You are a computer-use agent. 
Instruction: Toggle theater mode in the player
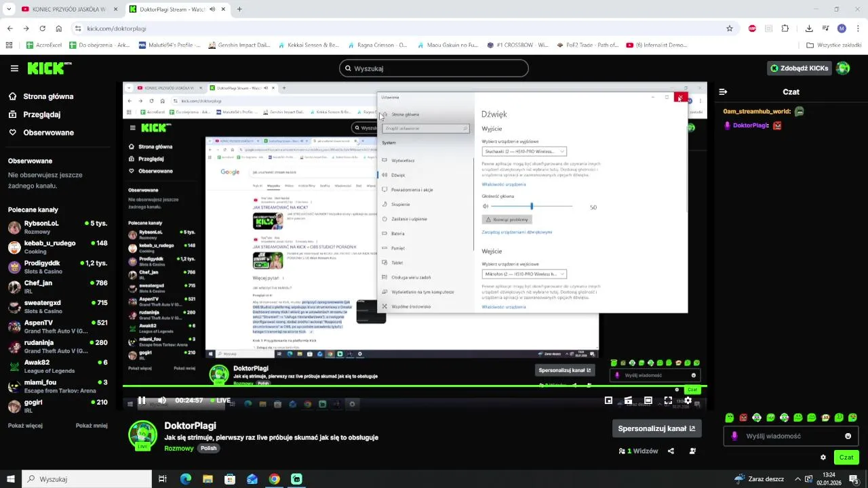click(648, 401)
